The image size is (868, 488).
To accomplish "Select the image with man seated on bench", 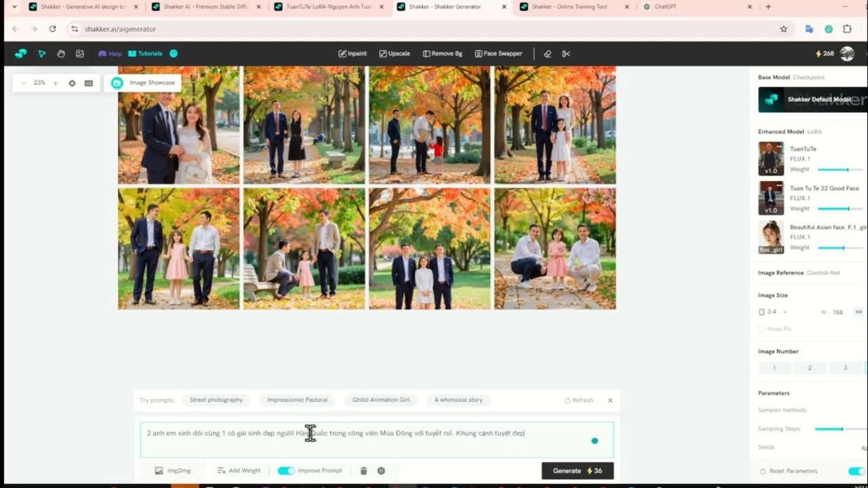I will [x=304, y=249].
